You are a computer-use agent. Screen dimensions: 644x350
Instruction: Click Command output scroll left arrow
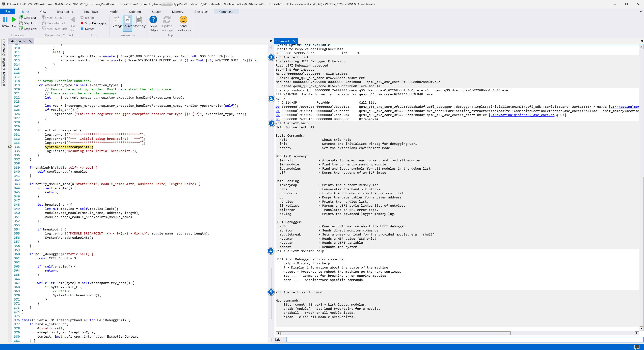[x=278, y=333]
